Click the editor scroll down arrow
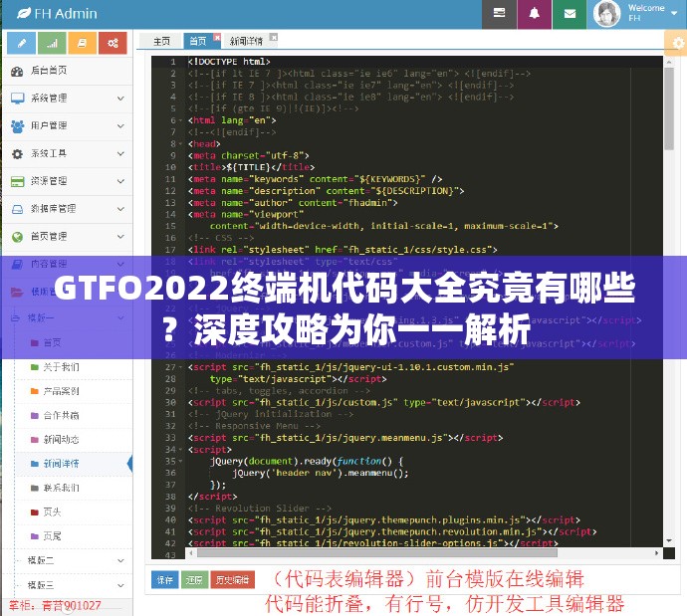687x616 pixels. coord(669,541)
